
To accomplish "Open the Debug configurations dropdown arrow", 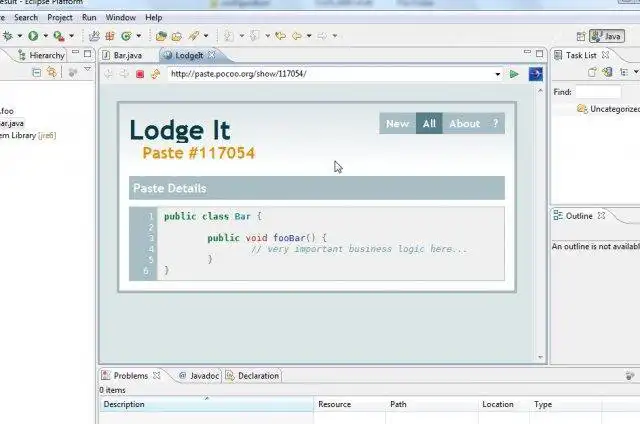I will point(19,36).
